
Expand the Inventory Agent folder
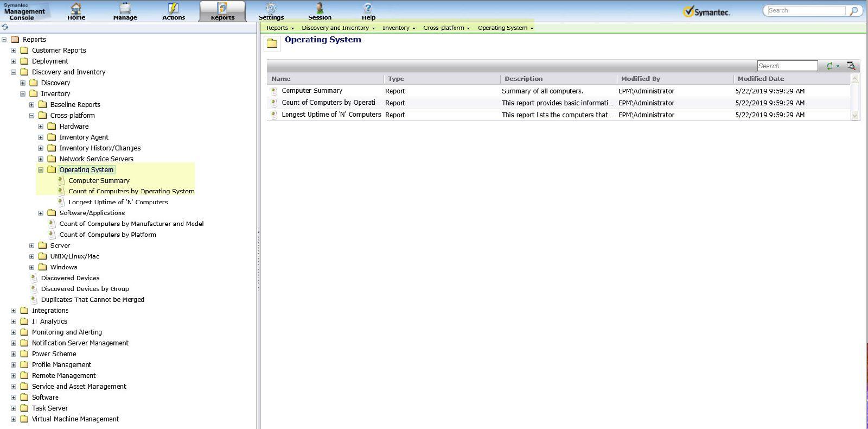[x=41, y=137]
